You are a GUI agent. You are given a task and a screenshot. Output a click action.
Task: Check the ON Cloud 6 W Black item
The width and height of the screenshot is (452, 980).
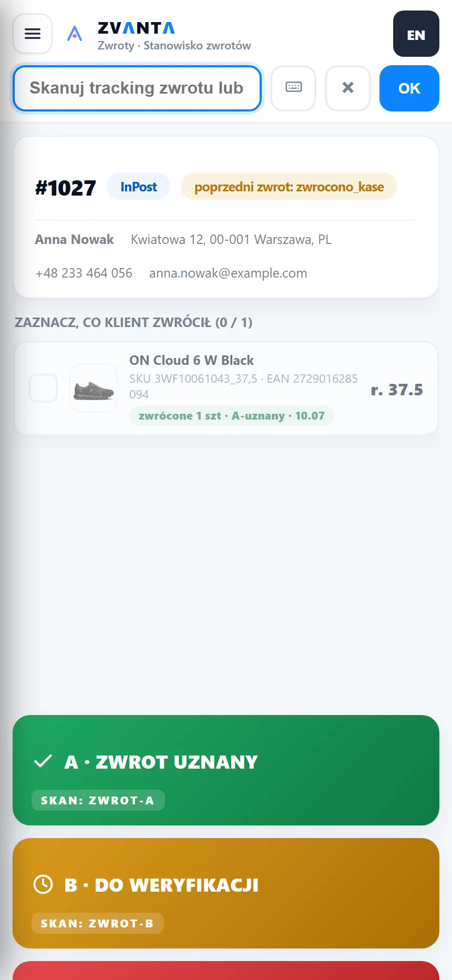point(43,388)
